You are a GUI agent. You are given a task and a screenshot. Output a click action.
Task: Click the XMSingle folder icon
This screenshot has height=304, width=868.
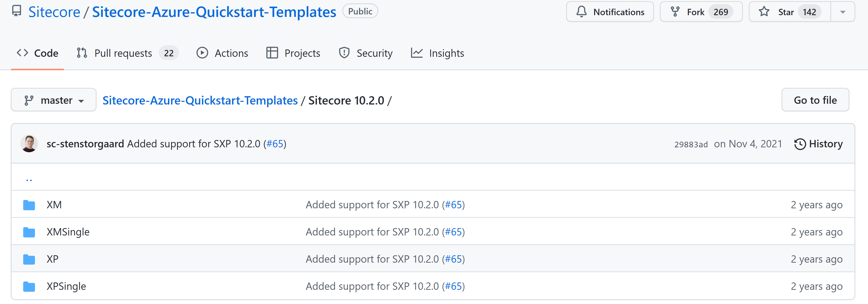pos(29,232)
